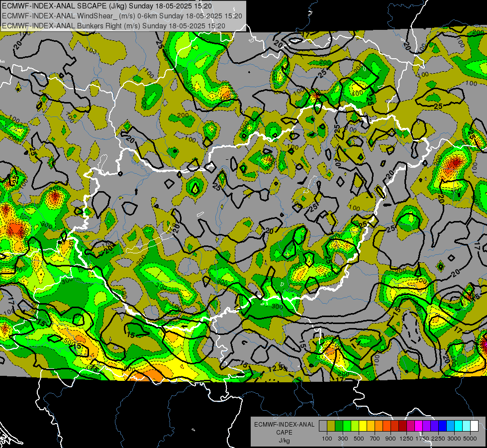Click the 2250 legend tick value
Screen dimensions: 487x448
[x=438, y=439]
